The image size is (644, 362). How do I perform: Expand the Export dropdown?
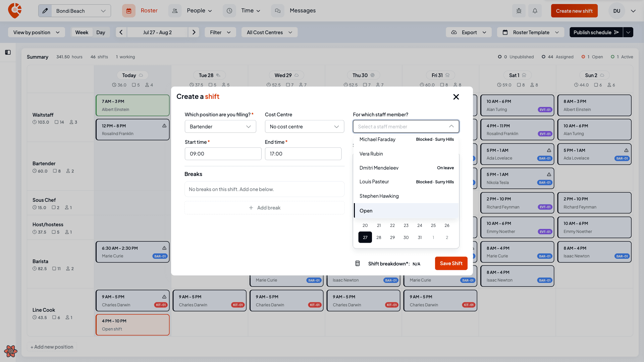coord(469,32)
